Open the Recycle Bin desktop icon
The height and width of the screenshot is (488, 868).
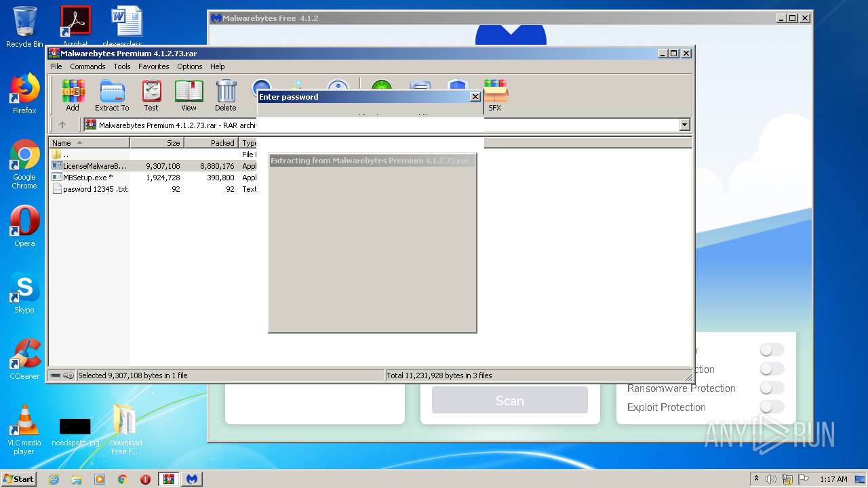point(24,27)
